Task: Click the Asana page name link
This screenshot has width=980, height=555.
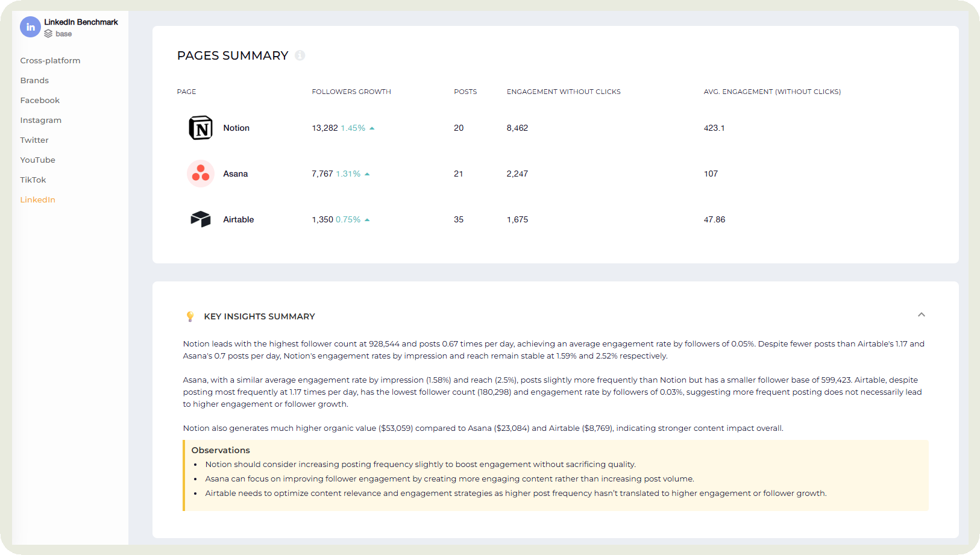Action: [x=236, y=174]
